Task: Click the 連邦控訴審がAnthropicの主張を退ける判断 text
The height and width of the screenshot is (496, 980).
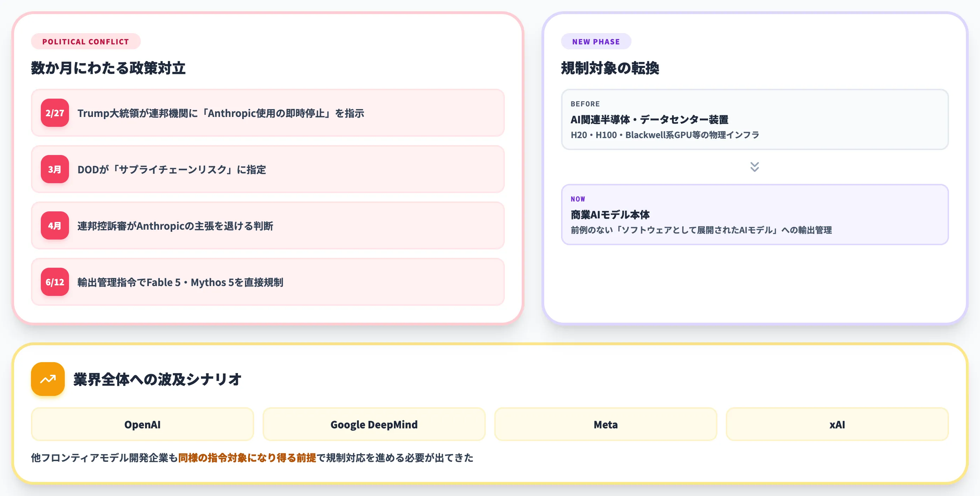Action: (x=175, y=226)
